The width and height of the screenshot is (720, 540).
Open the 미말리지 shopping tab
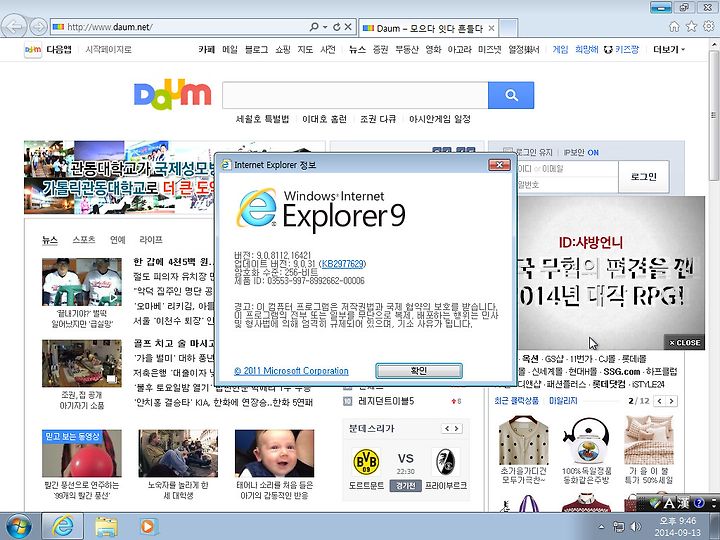pos(563,401)
